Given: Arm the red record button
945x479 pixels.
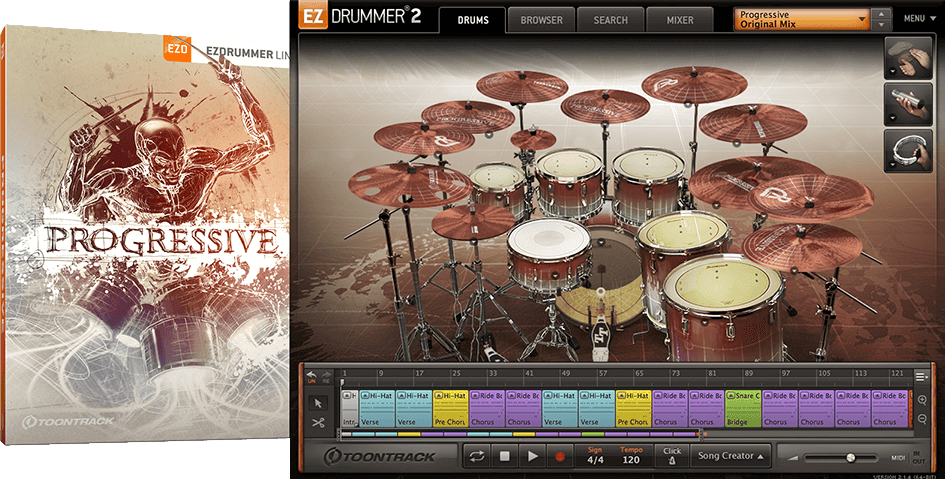Looking at the screenshot, I should click(560, 457).
